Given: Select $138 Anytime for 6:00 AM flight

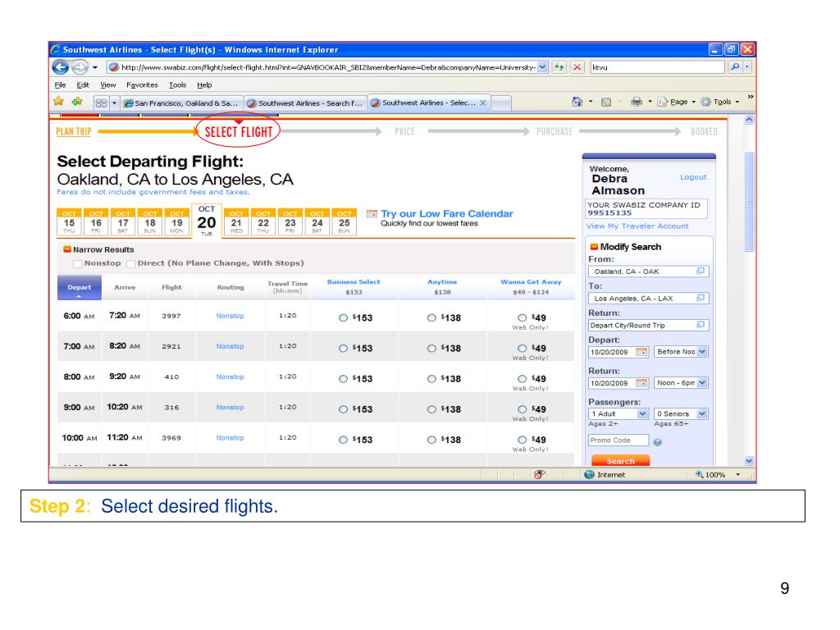Looking at the screenshot, I should tap(431, 317).
